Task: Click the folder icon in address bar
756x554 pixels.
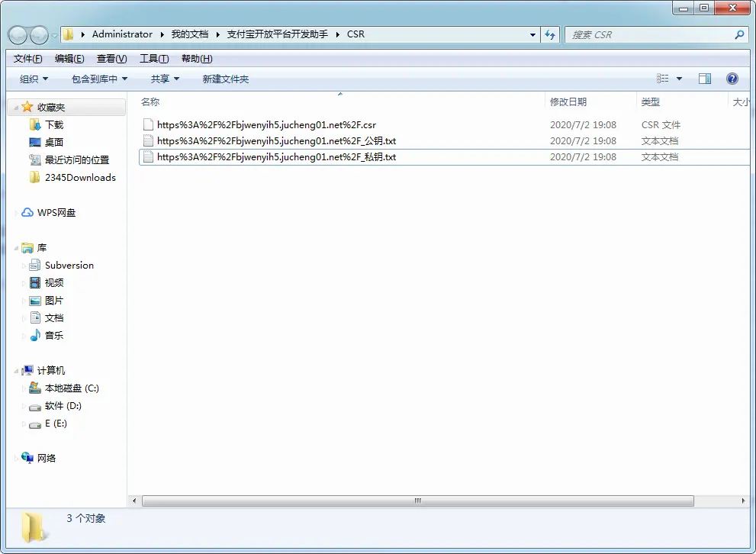Action: click(x=69, y=34)
